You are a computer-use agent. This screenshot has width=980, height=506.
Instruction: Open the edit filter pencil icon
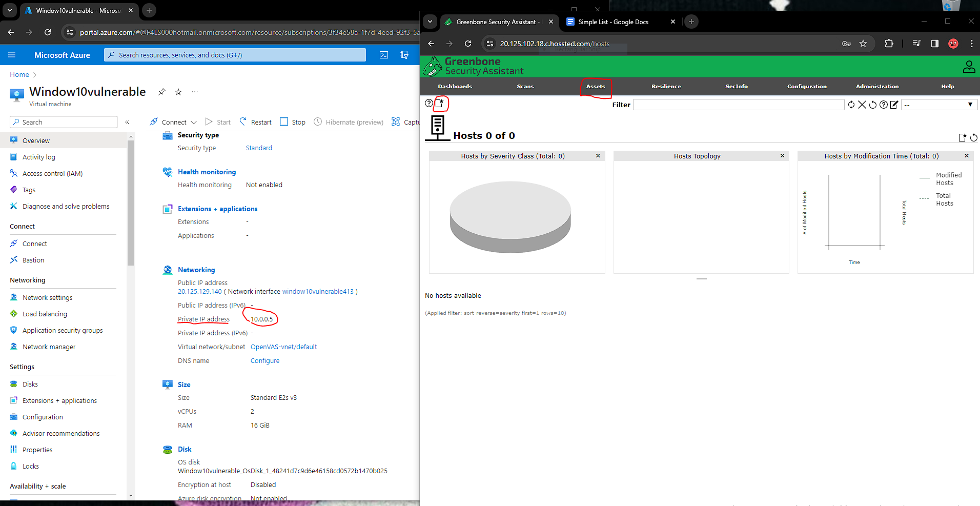894,105
